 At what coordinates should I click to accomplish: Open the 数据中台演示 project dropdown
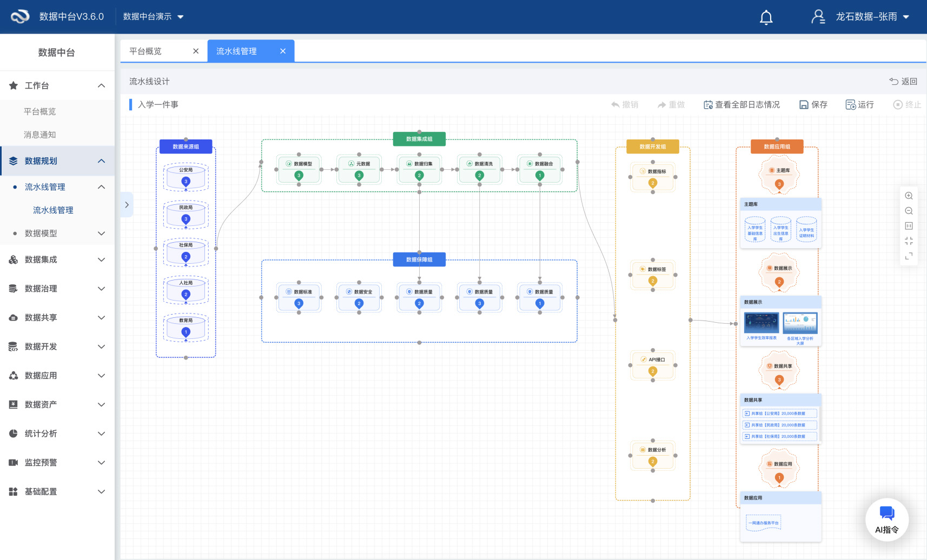point(153,17)
